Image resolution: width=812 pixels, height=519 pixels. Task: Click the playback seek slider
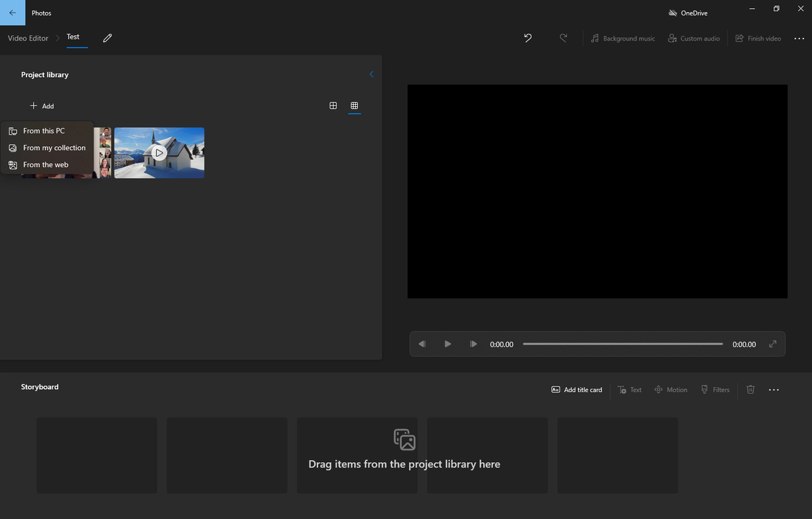623,344
